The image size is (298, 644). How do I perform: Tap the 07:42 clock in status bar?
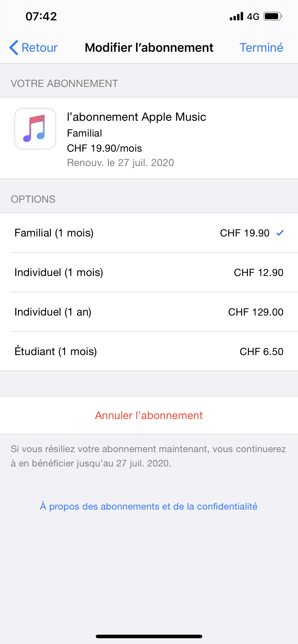[x=41, y=17]
